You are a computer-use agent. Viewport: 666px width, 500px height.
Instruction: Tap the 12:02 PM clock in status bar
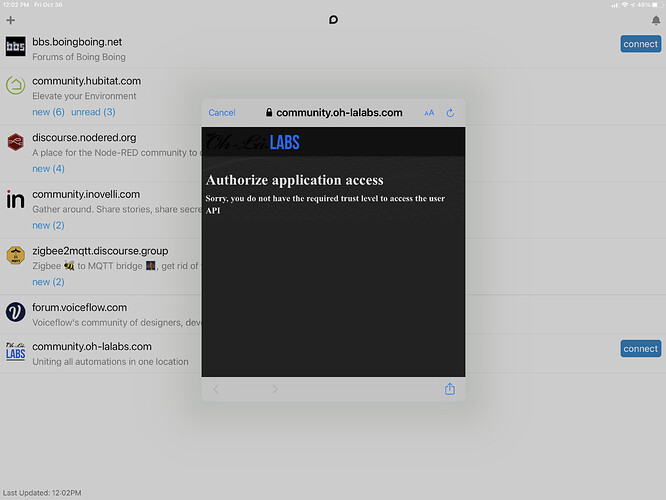(16, 5)
